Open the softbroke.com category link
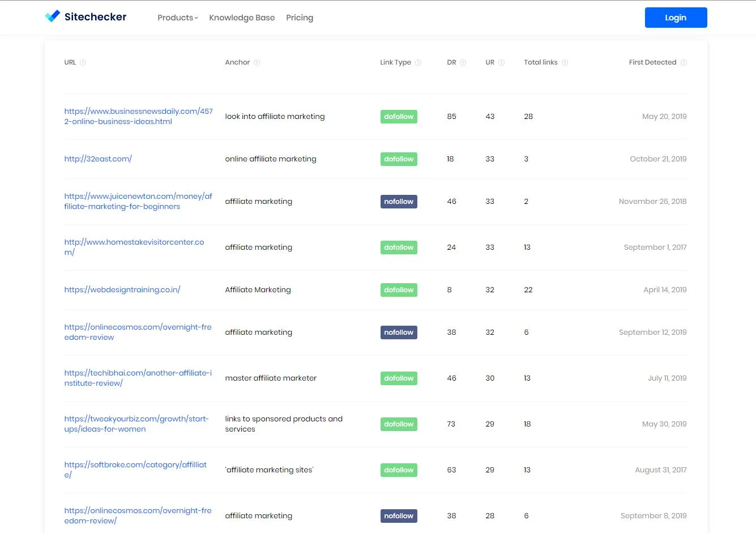The image size is (756, 533). point(135,470)
